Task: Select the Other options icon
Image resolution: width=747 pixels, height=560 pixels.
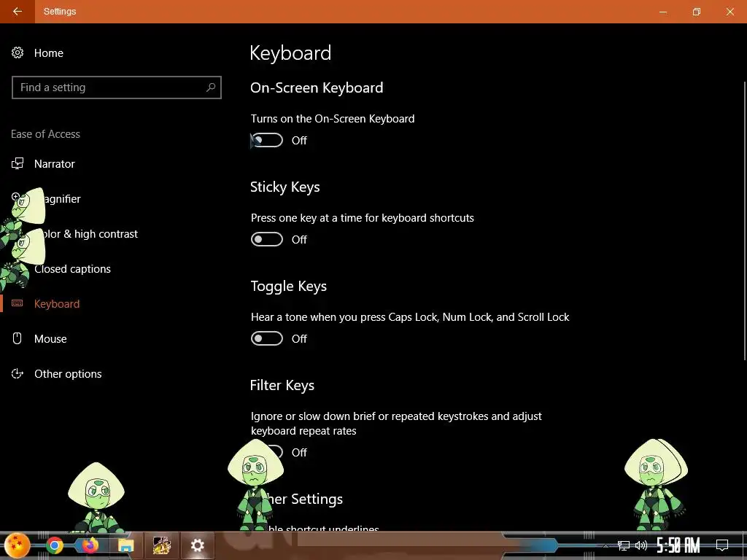Action: 18,374
